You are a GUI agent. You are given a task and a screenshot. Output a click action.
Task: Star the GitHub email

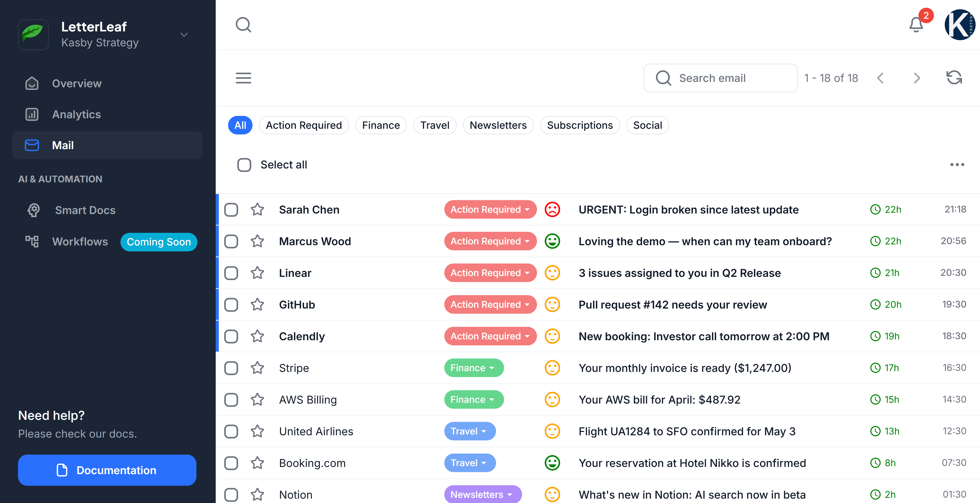pos(258,304)
